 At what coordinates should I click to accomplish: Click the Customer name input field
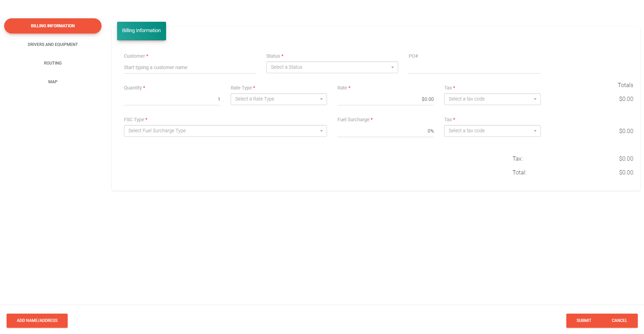189,67
